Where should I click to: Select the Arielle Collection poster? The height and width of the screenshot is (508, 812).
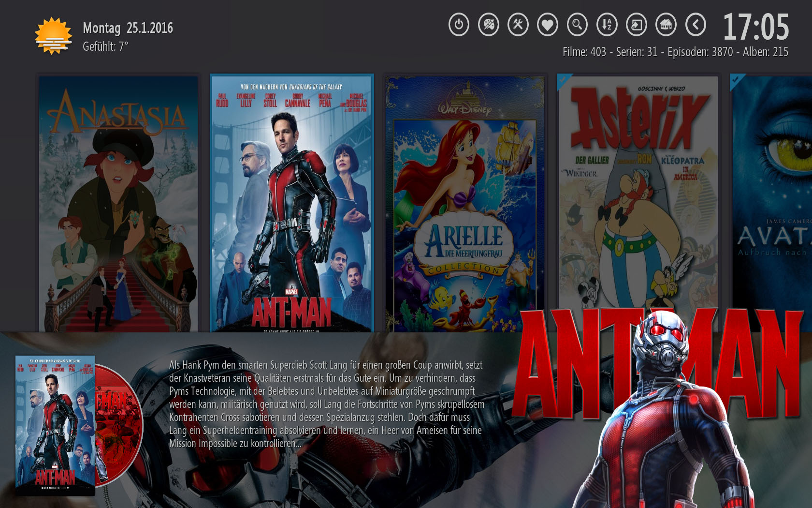tap(465, 204)
